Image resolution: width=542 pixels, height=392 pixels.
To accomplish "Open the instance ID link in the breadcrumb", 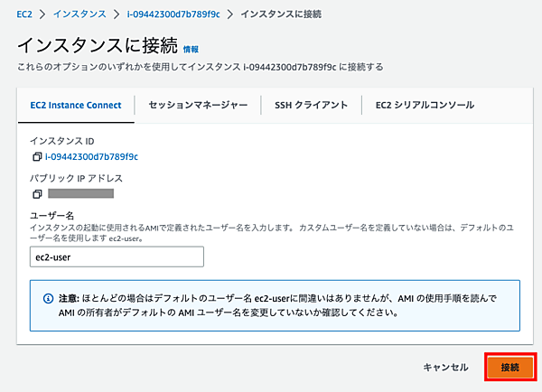I will (x=174, y=15).
